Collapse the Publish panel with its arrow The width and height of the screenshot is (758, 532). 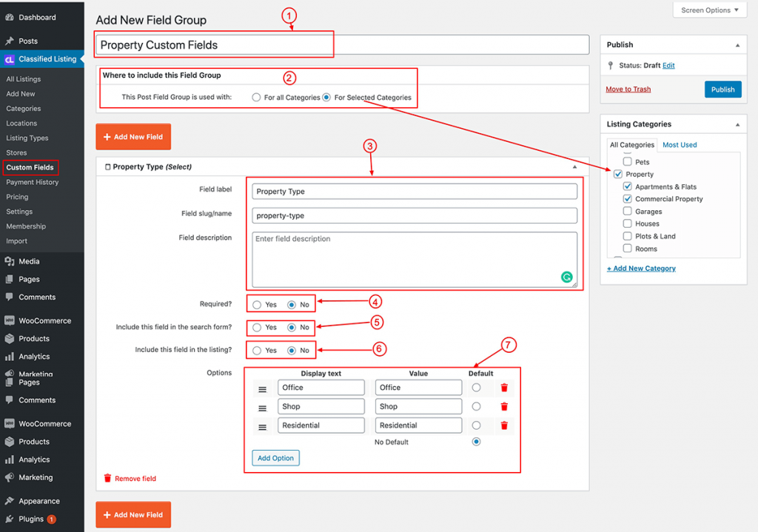point(738,45)
